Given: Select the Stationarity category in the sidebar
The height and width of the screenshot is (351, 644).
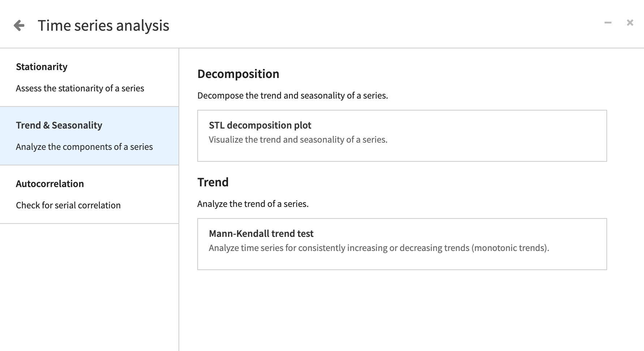Looking at the screenshot, I should pos(42,66).
